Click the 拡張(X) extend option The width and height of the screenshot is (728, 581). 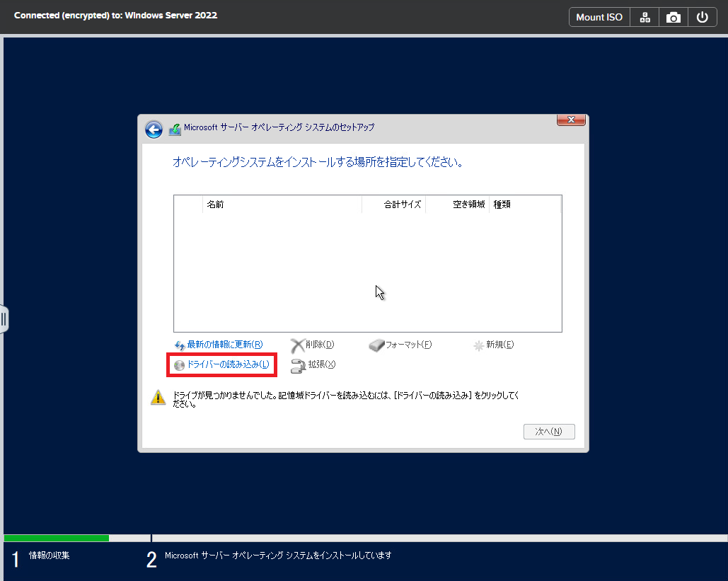pos(313,365)
